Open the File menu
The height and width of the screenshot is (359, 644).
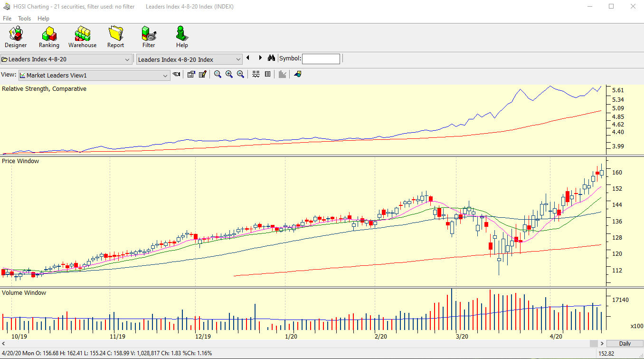click(7, 19)
